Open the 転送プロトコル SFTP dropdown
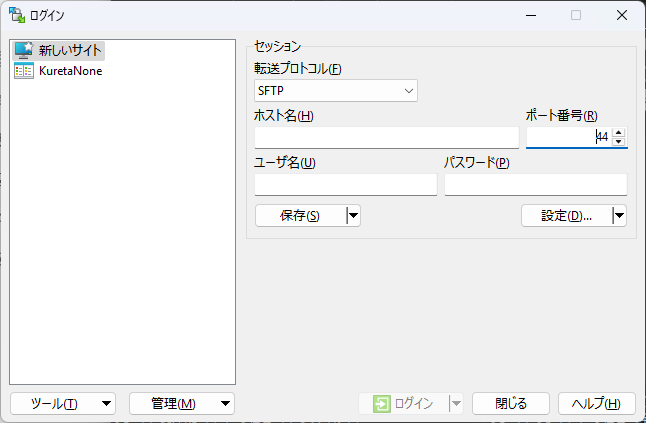The width and height of the screenshot is (646, 423). (x=336, y=91)
